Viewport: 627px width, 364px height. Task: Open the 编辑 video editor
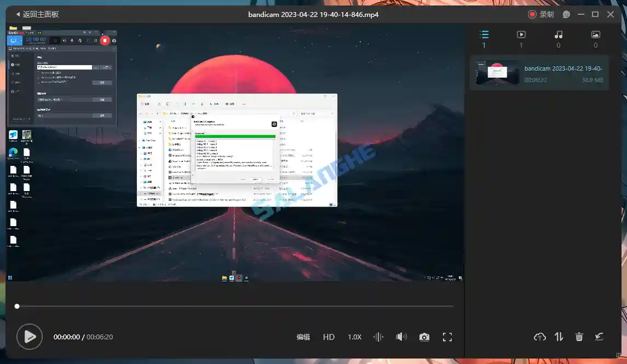coord(304,337)
